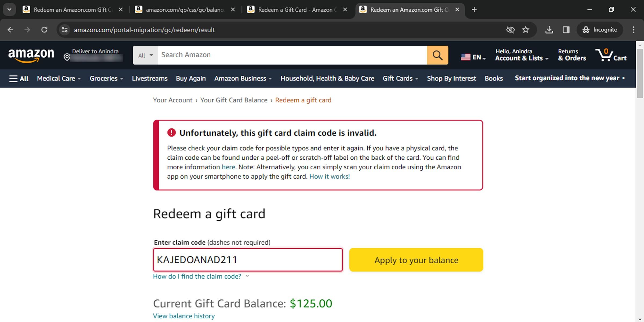Screen dimensions: 644x322
Task: Click the Apply to your balance button
Action: 416,260
